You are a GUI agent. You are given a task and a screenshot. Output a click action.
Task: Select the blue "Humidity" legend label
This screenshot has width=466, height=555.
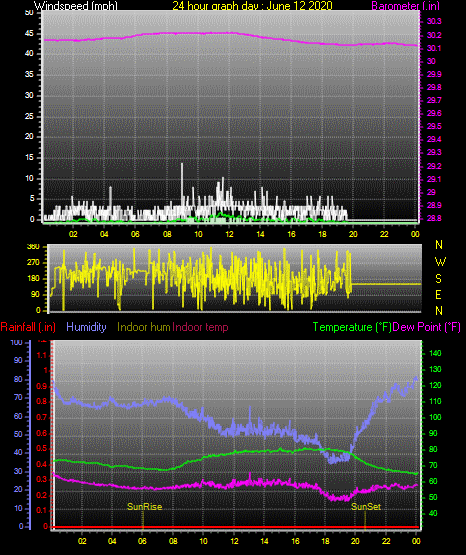coord(86,327)
